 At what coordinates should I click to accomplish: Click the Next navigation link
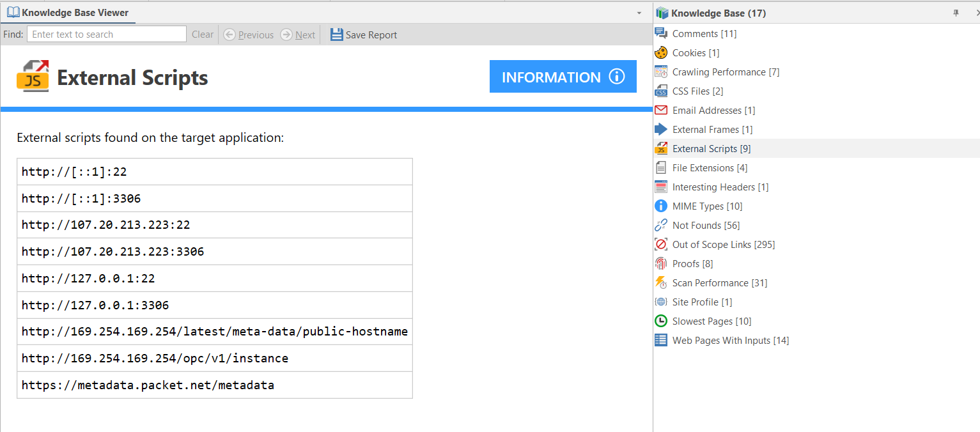pyautogui.click(x=299, y=35)
